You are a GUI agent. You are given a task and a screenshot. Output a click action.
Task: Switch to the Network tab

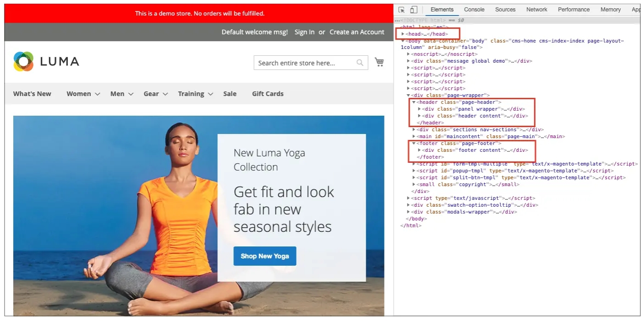(537, 10)
